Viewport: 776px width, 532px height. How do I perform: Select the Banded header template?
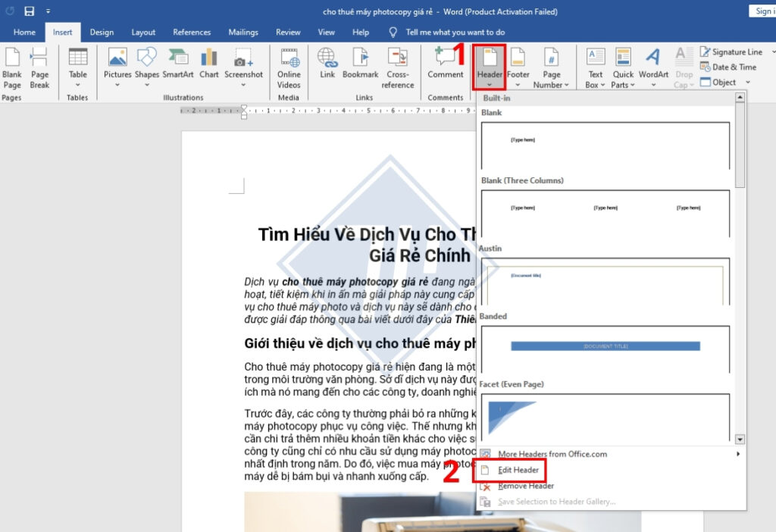pyautogui.click(x=605, y=349)
